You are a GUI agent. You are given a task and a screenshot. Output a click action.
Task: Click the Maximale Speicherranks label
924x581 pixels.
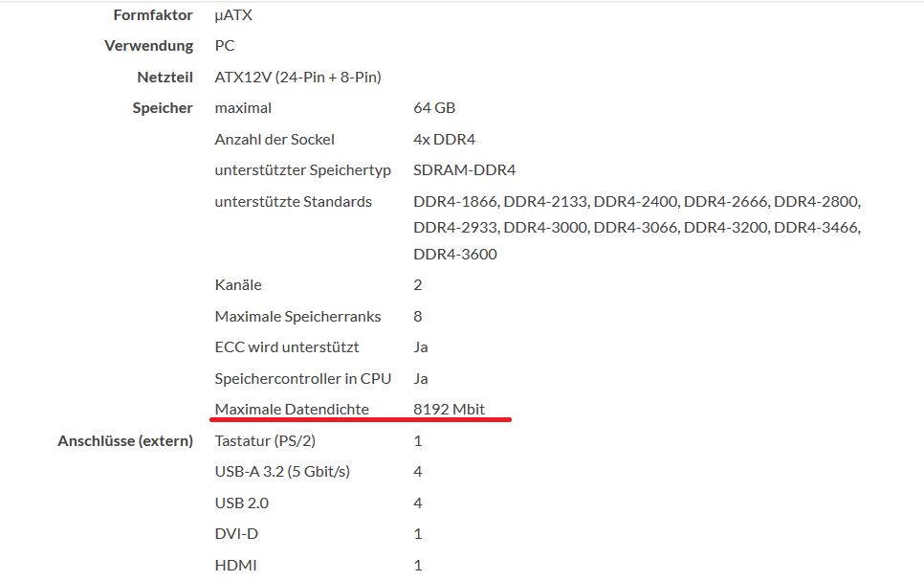click(297, 316)
